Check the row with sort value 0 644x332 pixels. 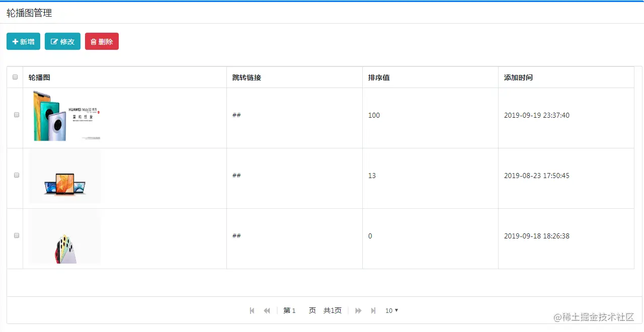click(x=17, y=235)
